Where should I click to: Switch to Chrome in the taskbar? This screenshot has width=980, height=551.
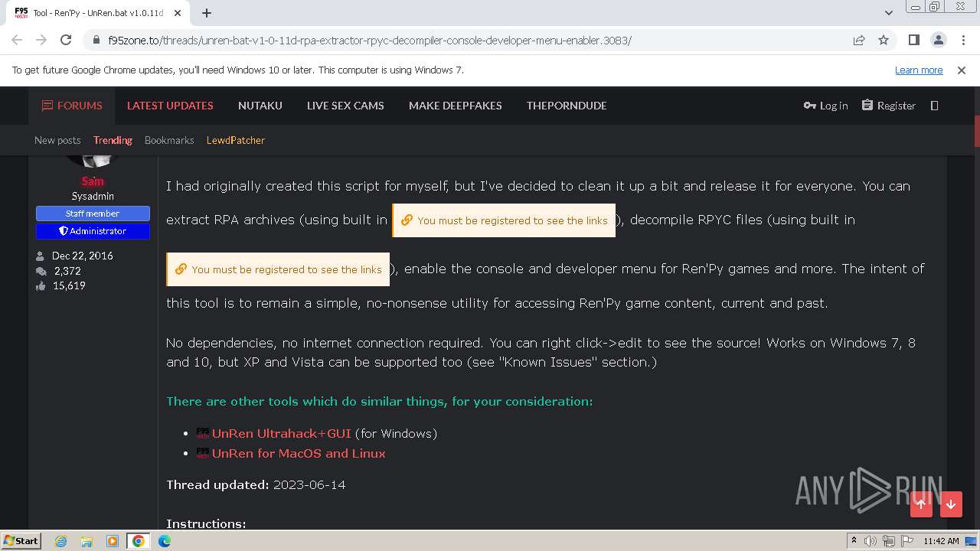coord(139,541)
